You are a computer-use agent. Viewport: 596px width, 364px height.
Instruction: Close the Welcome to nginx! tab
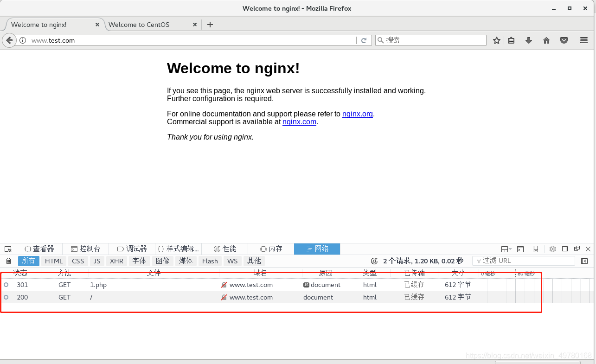(x=97, y=25)
